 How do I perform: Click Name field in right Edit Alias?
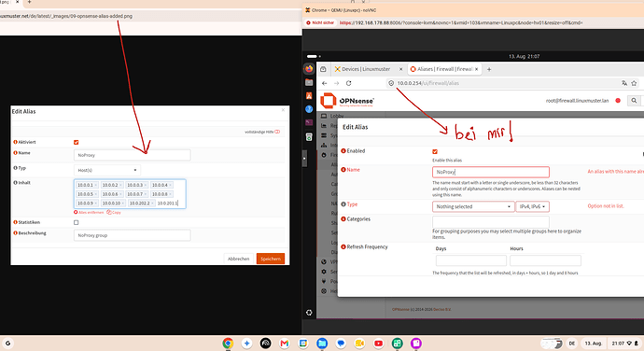pyautogui.click(x=491, y=172)
